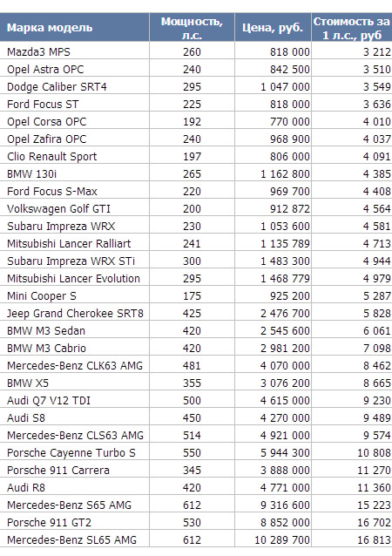Click the Ford Focus ST model name
Image resolution: width=392 pixels, height=556 pixels.
(x=43, y=104)
